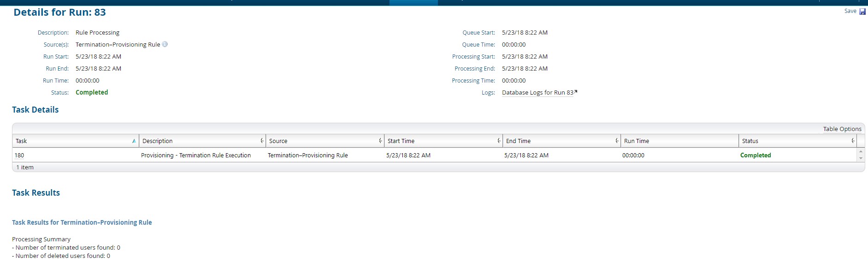Click the external link icon after Run 83
The width and height of the screenshot is (868, 275).
pyautogui.click(x=576, y=92)
